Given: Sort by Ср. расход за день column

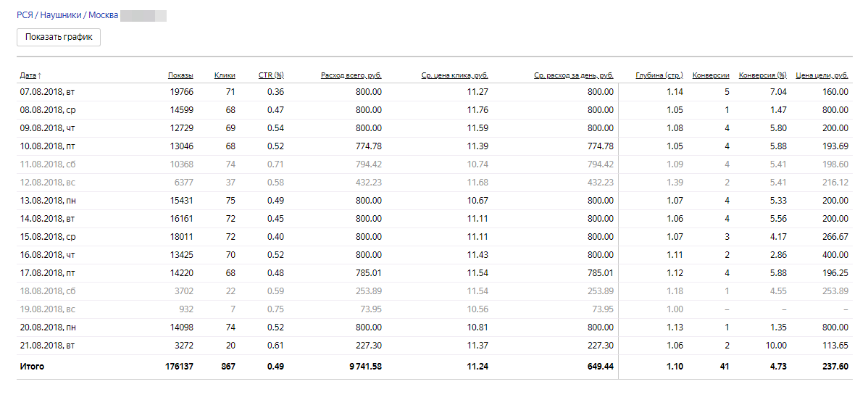Looking at the screenshot, I should coord(574,75).
